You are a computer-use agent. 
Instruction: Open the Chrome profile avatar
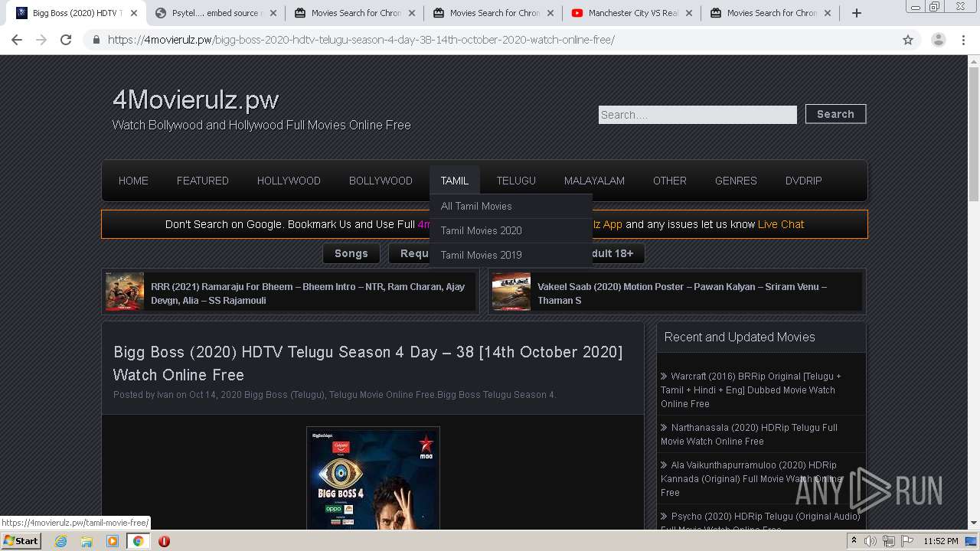tap(938, 40)
